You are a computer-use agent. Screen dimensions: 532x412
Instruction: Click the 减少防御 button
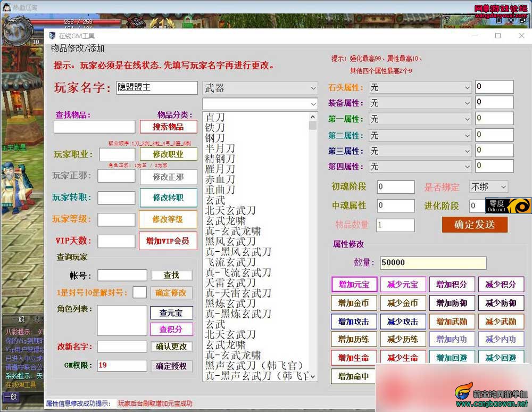pyautogui.click(x=501, y=303)
